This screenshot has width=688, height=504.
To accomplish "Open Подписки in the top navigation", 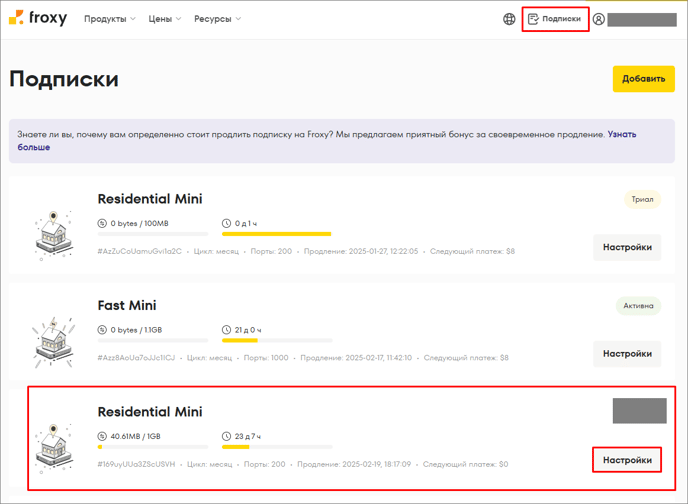I will (x=555, y=19).
